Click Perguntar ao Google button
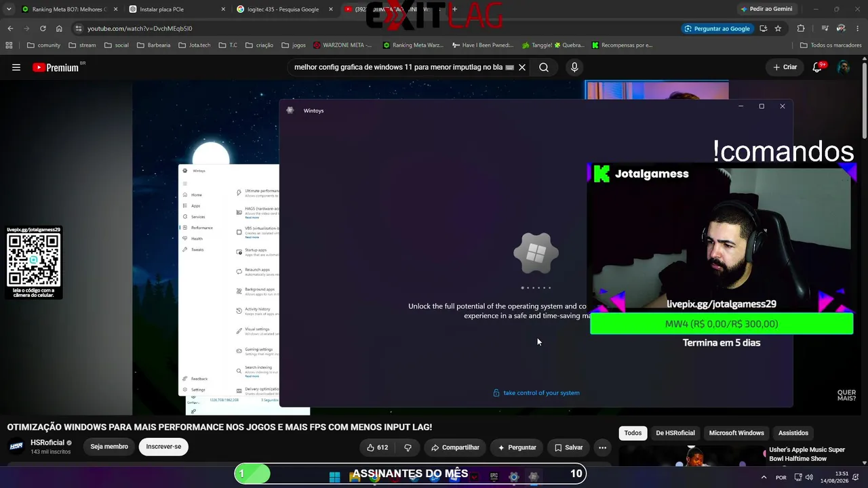The height and width of the screenshot is (488, 868). (x=717, y=28)
